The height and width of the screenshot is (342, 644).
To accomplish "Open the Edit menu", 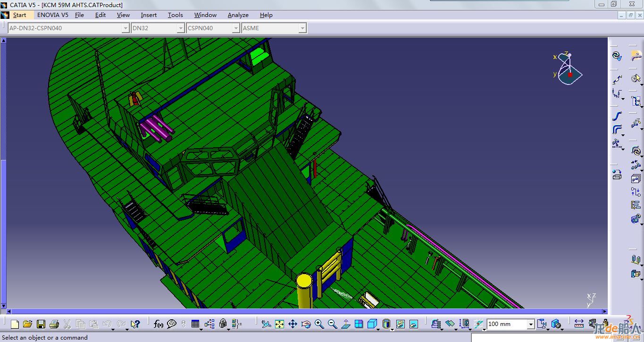I will [100, 15].
